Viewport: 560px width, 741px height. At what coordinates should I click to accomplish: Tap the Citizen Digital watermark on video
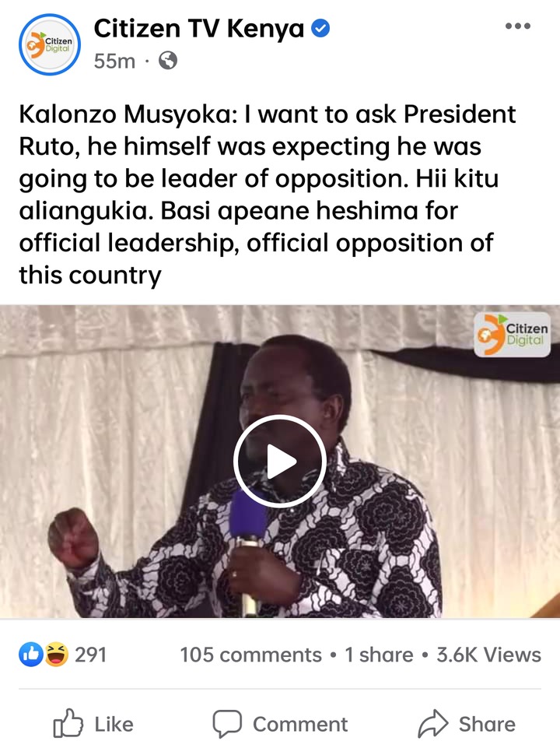click(513, 335)
